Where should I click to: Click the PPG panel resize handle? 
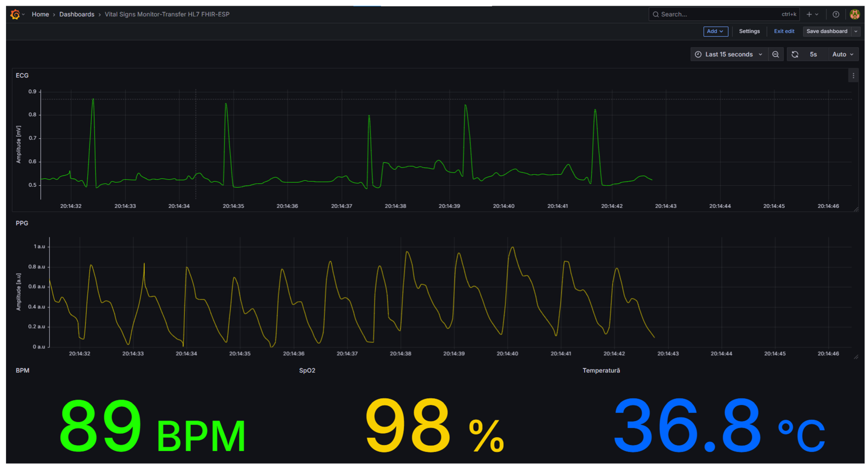click(x=856, y=357)
